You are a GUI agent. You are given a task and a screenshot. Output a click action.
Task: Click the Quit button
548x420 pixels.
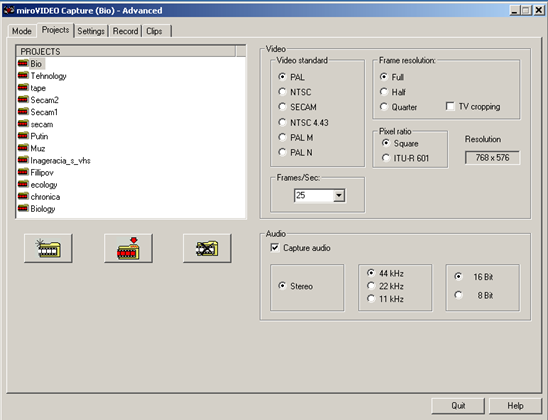(458, 406)
